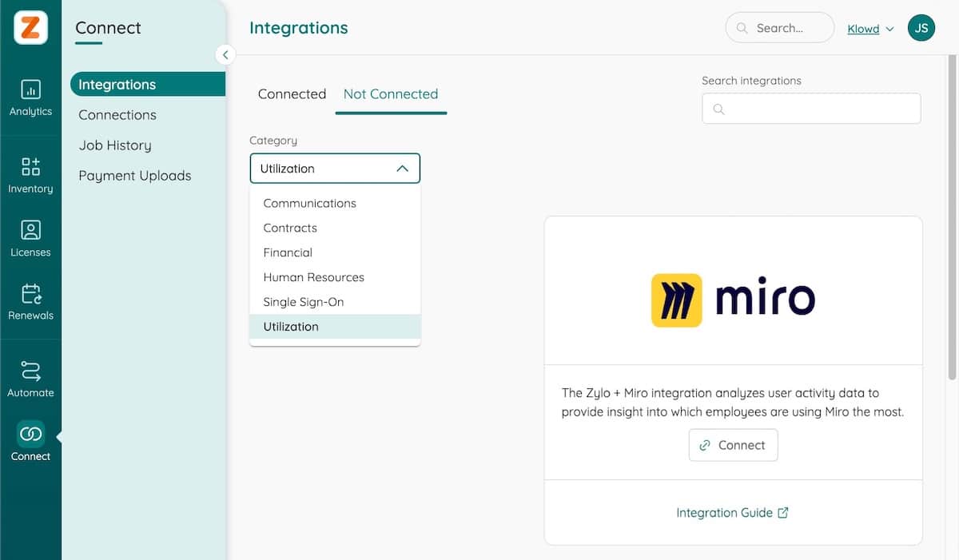Choose Human Resources category option

tap(313, 277)
